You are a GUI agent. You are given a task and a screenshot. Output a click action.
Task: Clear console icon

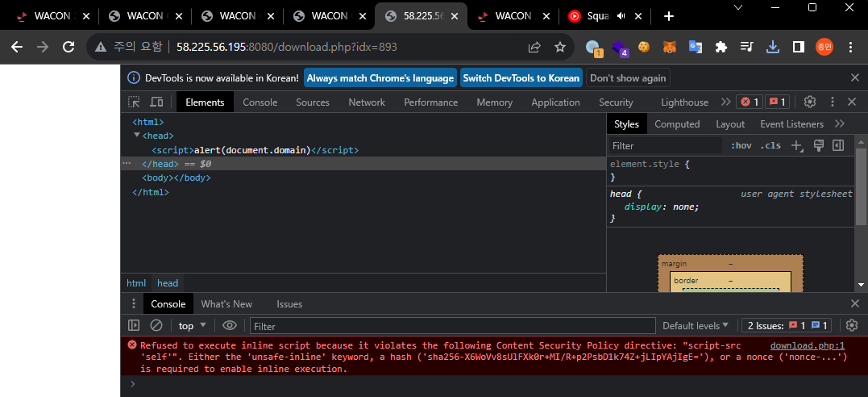click(156, 325)
